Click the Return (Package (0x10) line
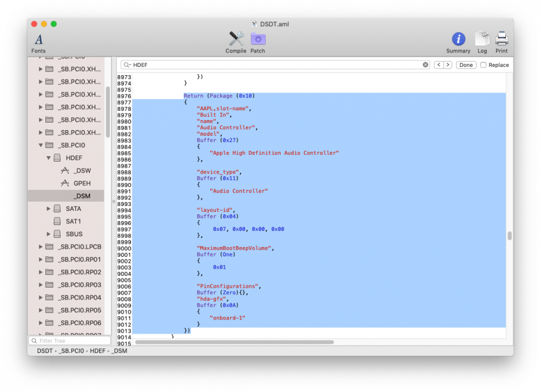The width and height of the screenshot is (541, 392). [x=220, y=96]
